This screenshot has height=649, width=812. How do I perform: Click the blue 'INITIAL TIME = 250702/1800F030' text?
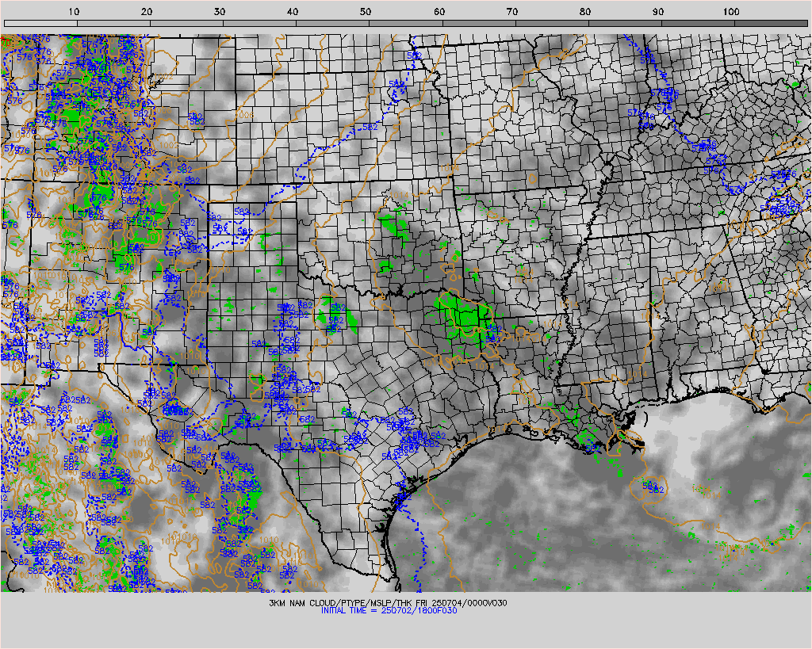[389, 610]
